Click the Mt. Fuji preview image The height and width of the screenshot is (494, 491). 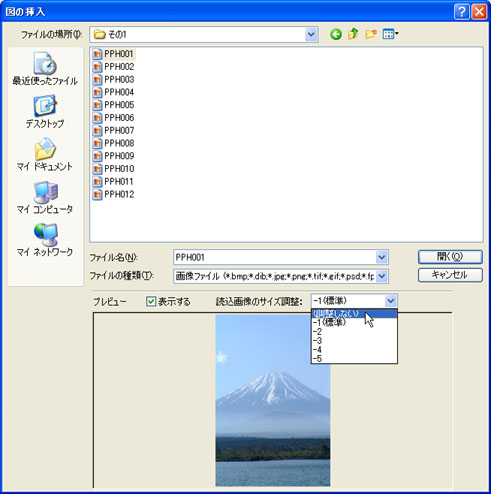pos(273,400)
